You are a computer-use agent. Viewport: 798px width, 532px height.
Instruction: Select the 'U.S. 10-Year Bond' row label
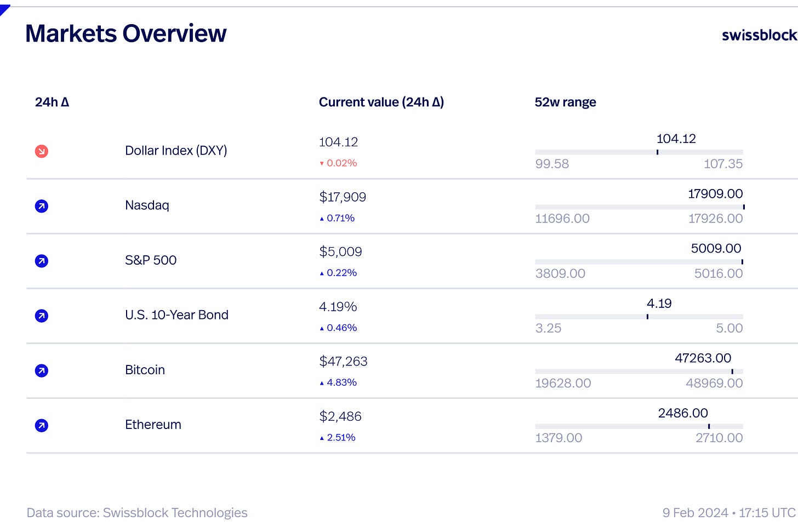point(176,315)
